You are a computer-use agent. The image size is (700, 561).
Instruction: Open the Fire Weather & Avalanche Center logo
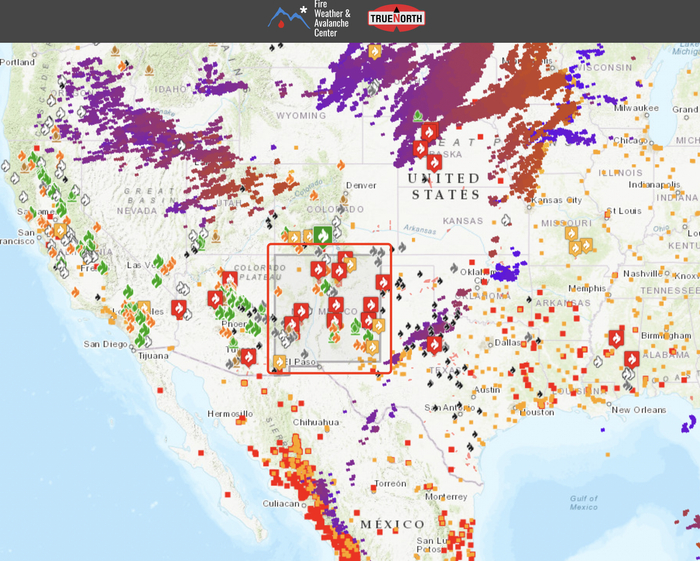tap(309, 19)
